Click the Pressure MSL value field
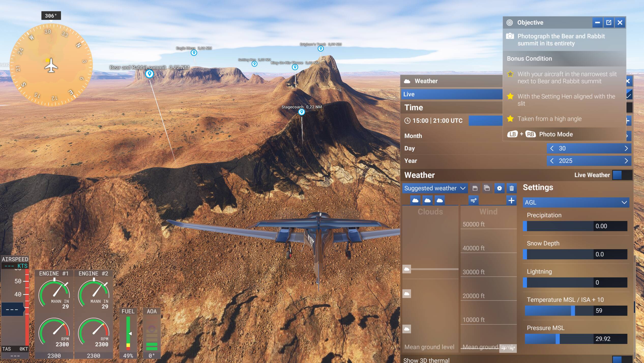Viewport: 644px width, 363px height. (x=610, y=339)
